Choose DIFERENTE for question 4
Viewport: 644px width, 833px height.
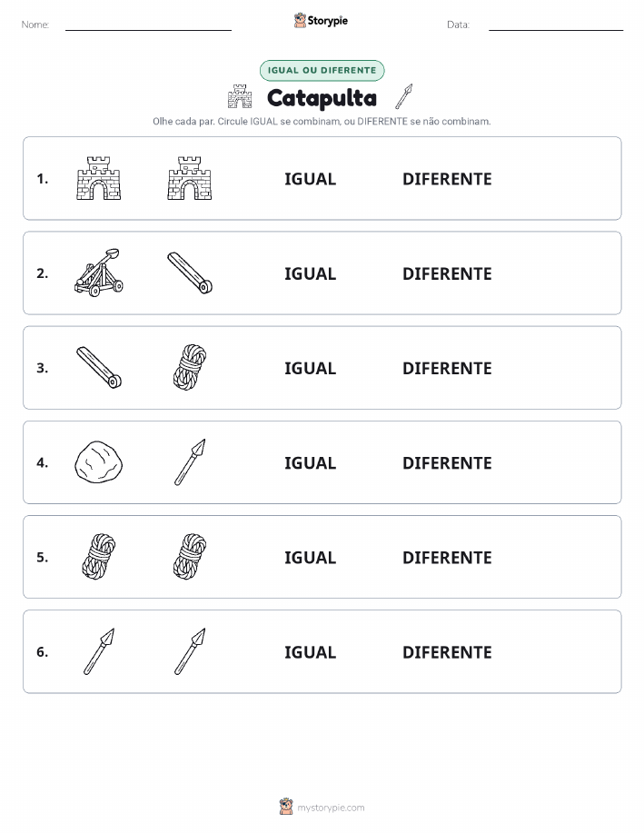click(x=447, y=462)
